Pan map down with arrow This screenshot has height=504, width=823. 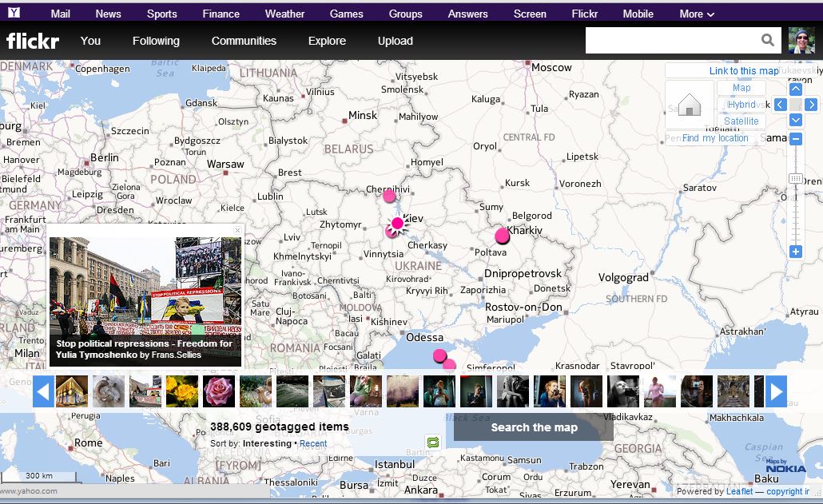[796, 120]
